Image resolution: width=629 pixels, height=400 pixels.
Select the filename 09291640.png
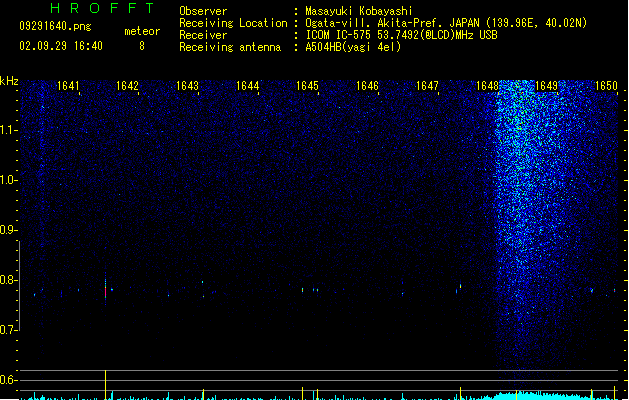tap(55, 26)
